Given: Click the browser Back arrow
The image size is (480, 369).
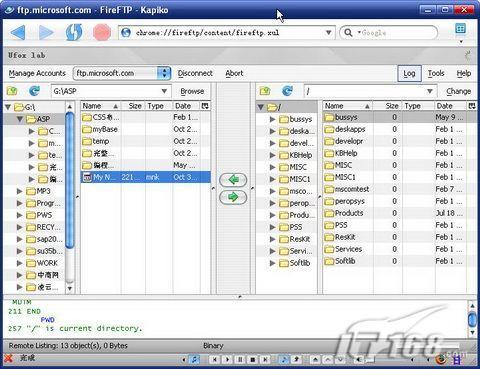Looking at the screenshot, I should 18,33.
